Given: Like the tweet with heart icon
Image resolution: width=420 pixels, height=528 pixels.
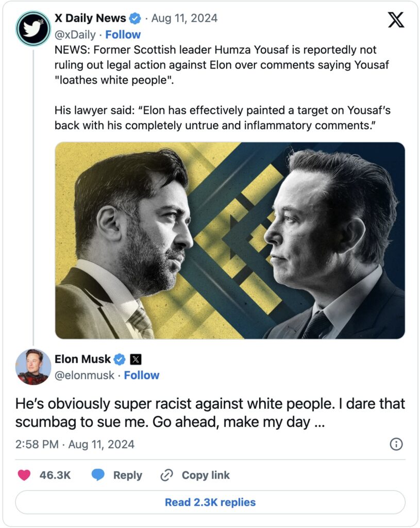Looking at the screenshot, I should [x=24, y=475].
